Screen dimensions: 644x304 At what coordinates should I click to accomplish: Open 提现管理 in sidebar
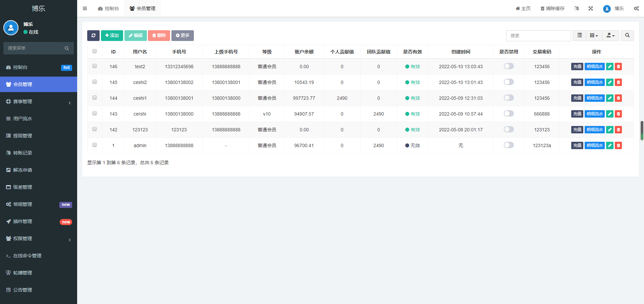click(39, 136)
